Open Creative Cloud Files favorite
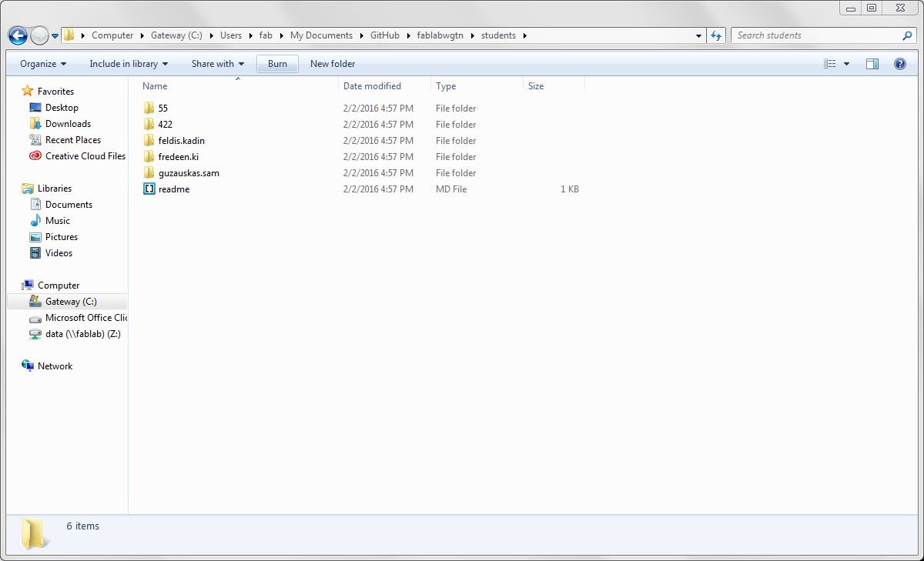Image resolution: width=924 pixels, height=561 pixels. pos(85,156)
